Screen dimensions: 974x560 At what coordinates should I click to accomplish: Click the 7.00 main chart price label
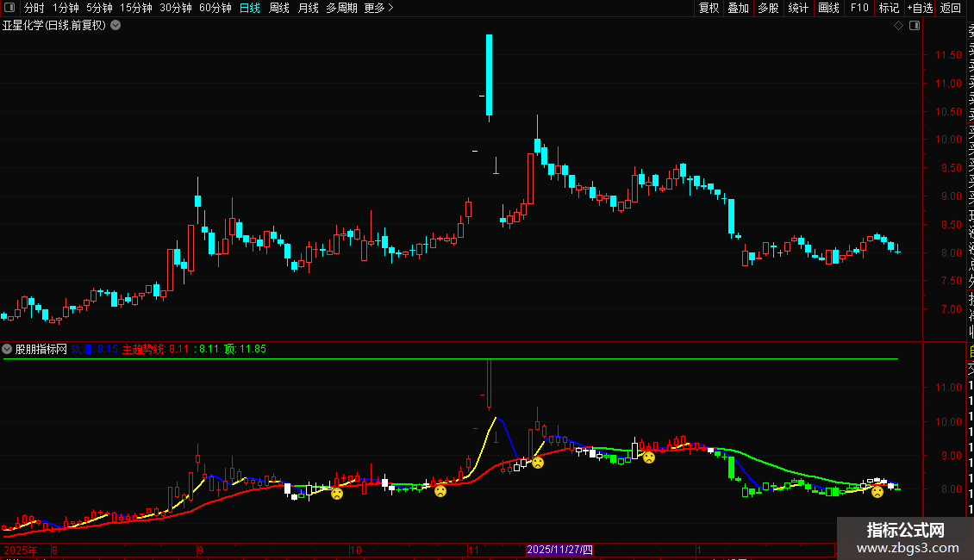[951, 308]
